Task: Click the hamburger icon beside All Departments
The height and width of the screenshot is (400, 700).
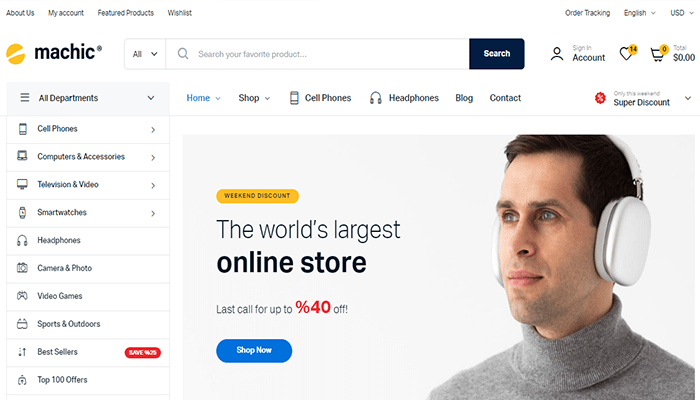Action: click(x=25, y=97)
